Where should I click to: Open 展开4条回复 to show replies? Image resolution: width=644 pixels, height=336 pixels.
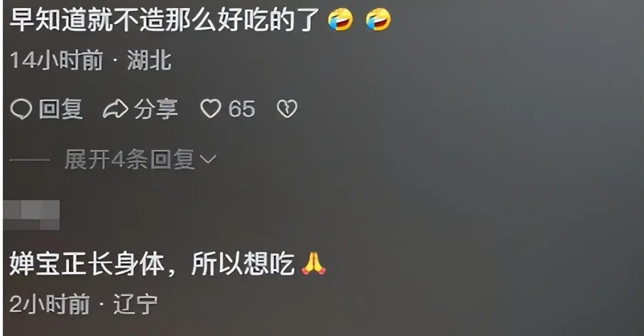(x=140, y=159)
